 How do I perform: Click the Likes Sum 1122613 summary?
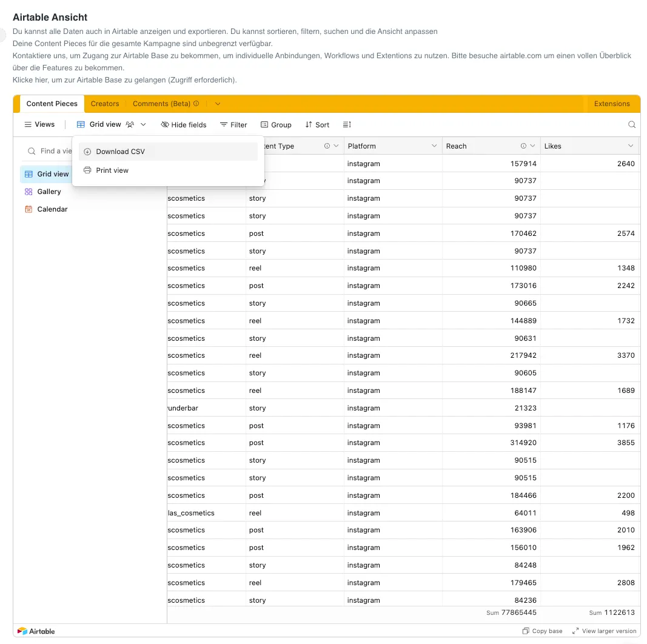[612, 612]
